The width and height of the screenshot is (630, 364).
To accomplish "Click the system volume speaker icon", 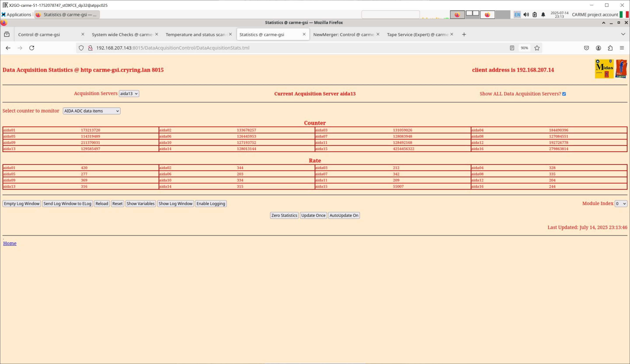I will pos(526,15).
